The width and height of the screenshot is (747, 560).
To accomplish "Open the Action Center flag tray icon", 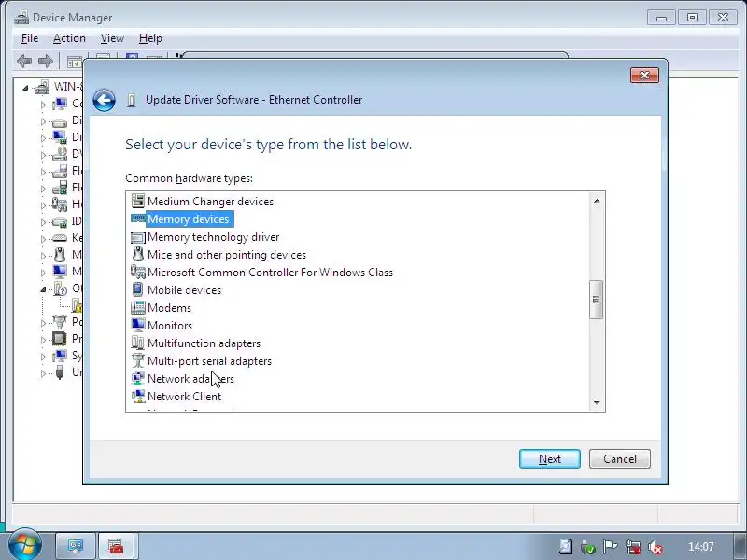I will 610,547.
